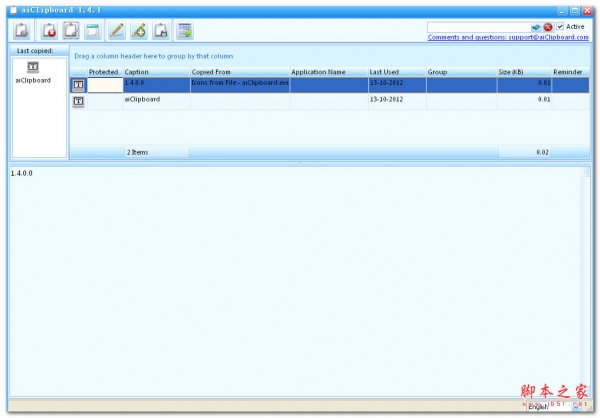Screen dimensions: 600x418
Task: Click the delete clip icon with red X
Action: coord(49,30)
